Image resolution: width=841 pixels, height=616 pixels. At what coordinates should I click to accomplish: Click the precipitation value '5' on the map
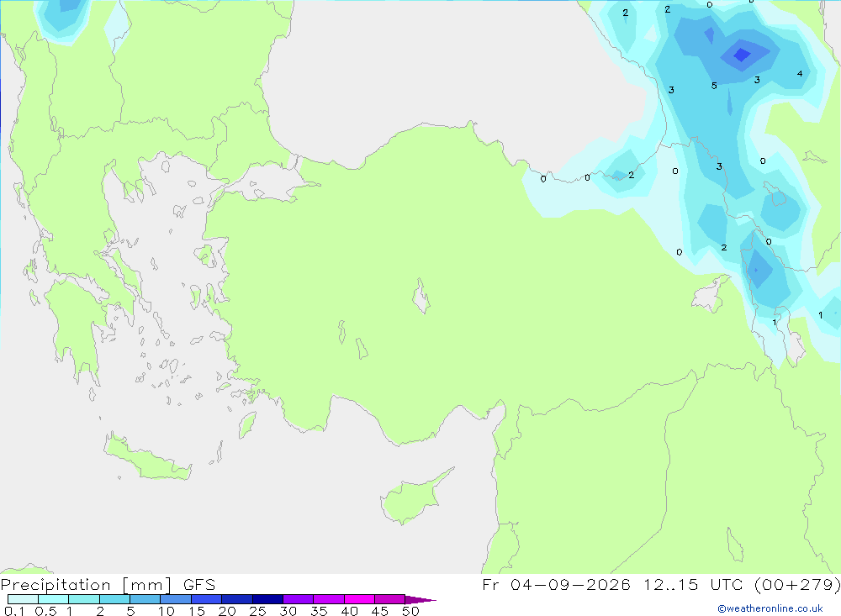(x=714, y=86)
